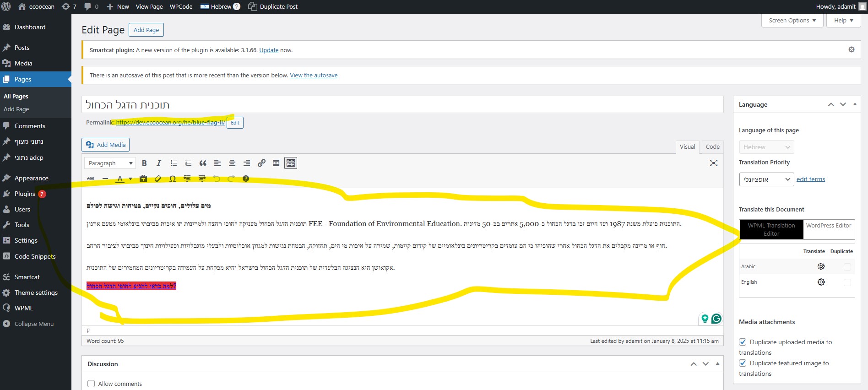
Task: Apply the text color
Action: (x=120, y=179)
